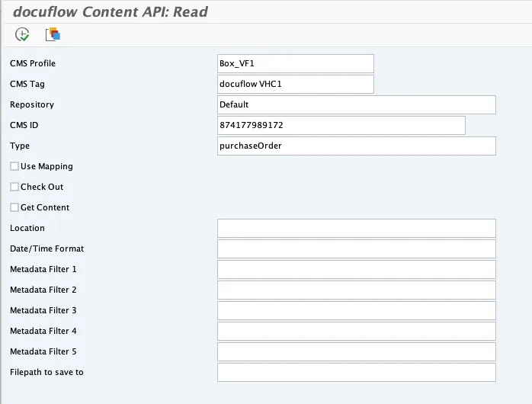This screenshot has height=404, width=532.
Task: Click the Date/Time Format label
Action: click(x=46, y=248)
